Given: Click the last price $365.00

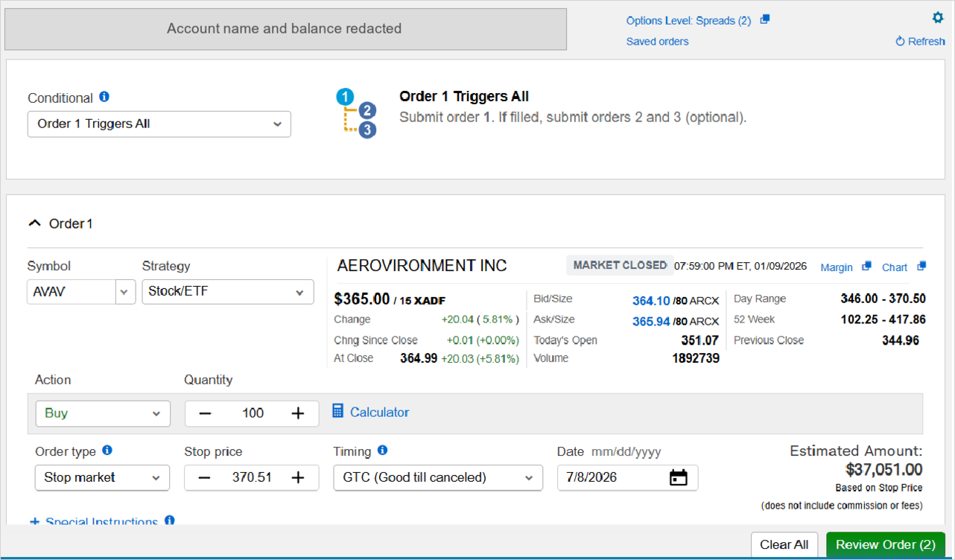Looking at the screenshot, I should [362, 299].
